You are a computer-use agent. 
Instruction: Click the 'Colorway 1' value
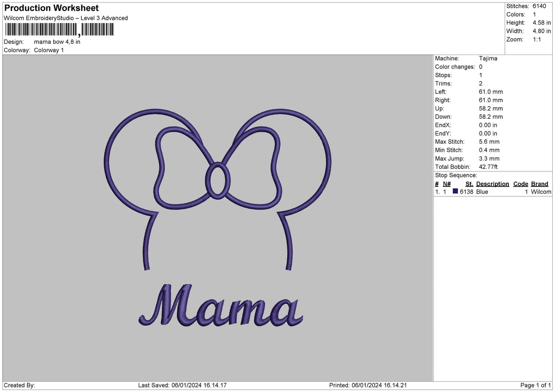tap(49, 50)
